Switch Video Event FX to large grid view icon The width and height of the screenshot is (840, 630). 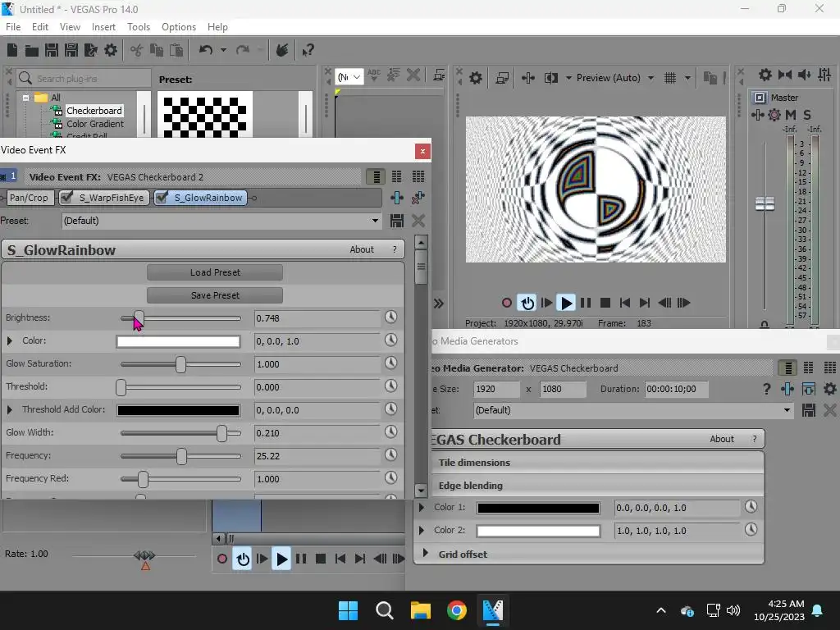tap(418, 177)
